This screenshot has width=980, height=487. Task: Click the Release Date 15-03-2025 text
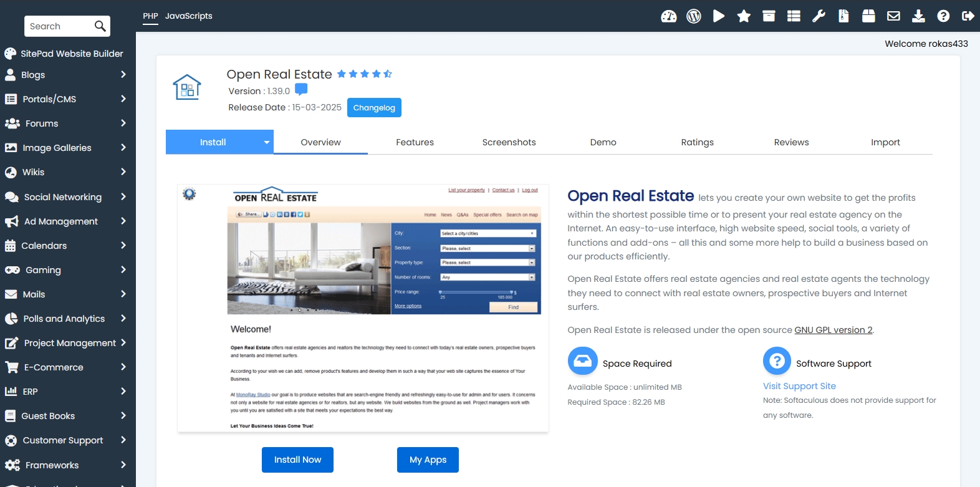(285, 107)
